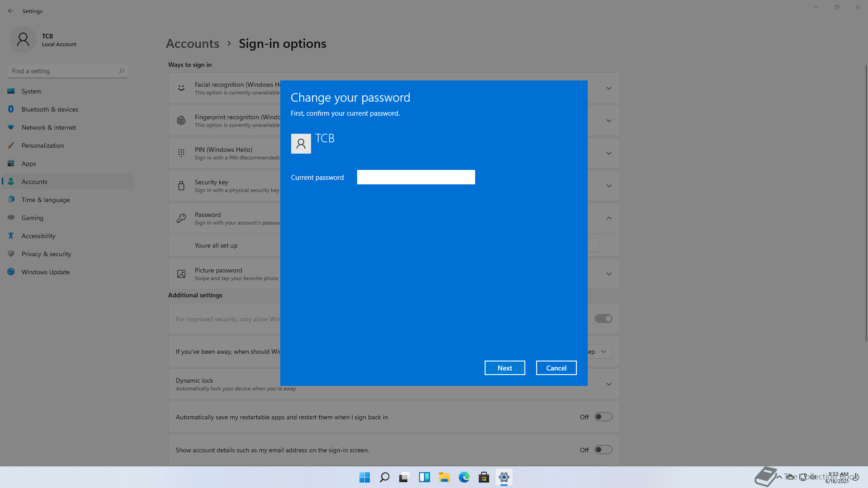The image size is (868, 488).
Task: Toggle show account details on sign-in switch
Action: click(603, 450)
